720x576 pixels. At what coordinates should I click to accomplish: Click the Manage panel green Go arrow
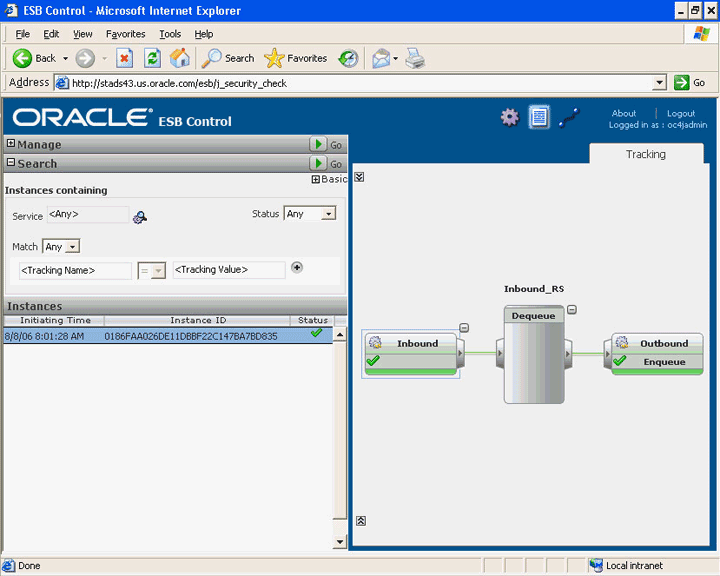(x=318, y=144)
